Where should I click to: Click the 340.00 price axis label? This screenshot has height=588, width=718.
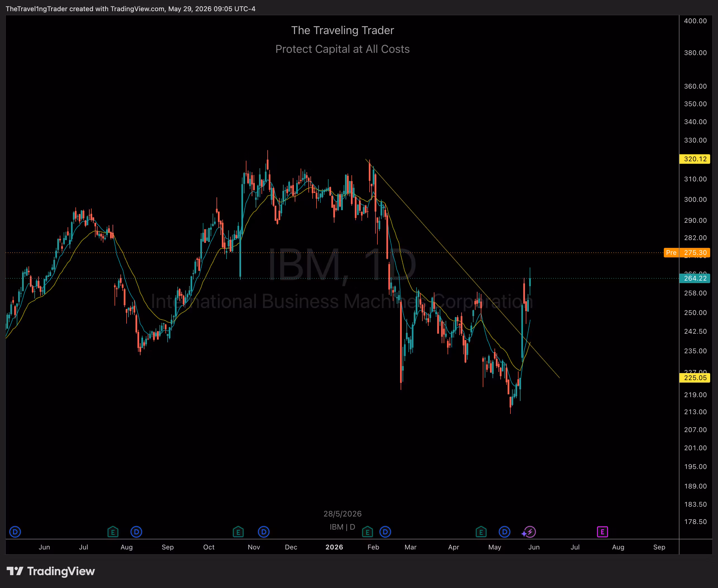tap(695, 122)
